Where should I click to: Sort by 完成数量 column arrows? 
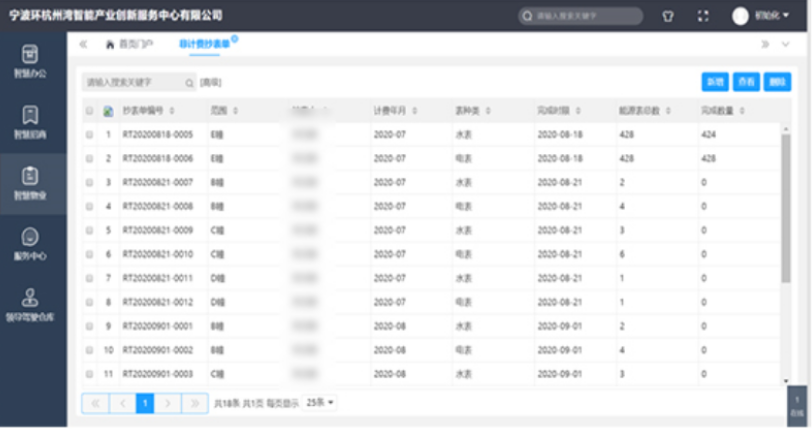click(x=742, y=111)
